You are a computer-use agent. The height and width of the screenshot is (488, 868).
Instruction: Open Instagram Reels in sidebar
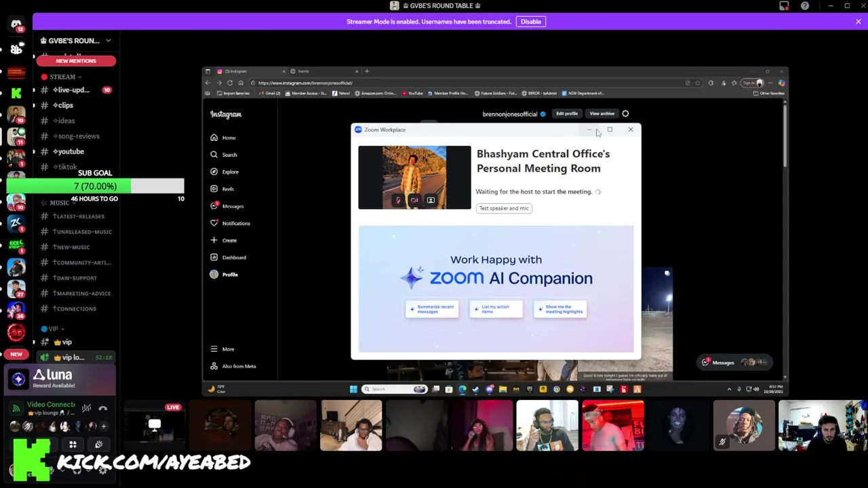(222, 189)
